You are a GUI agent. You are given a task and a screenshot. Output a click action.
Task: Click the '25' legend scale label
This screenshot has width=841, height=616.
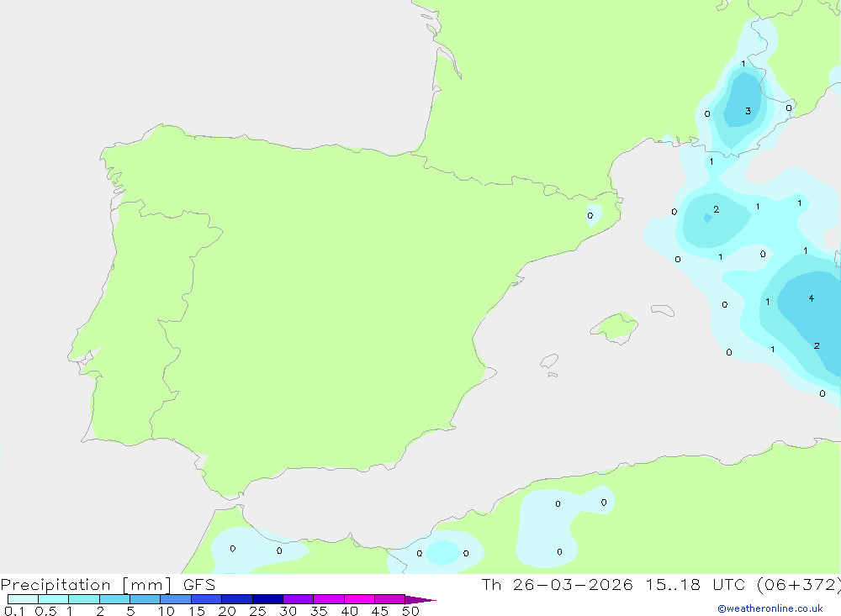257,611
